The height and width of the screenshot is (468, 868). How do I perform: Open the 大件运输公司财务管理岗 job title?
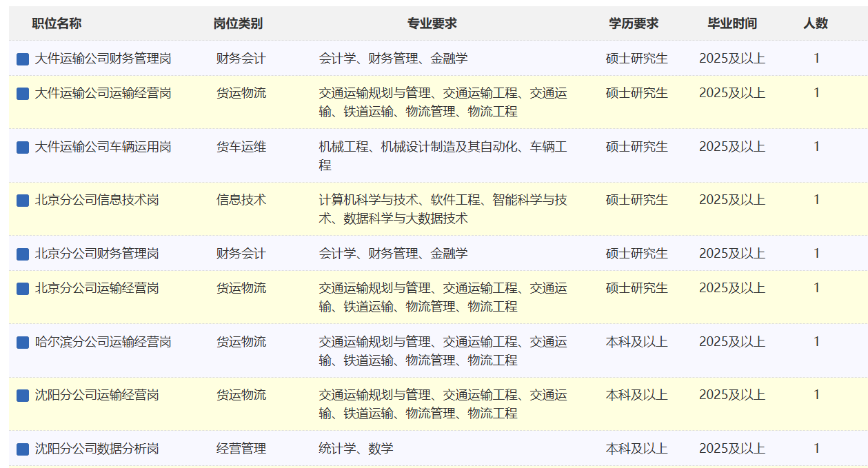click(103, 59)
